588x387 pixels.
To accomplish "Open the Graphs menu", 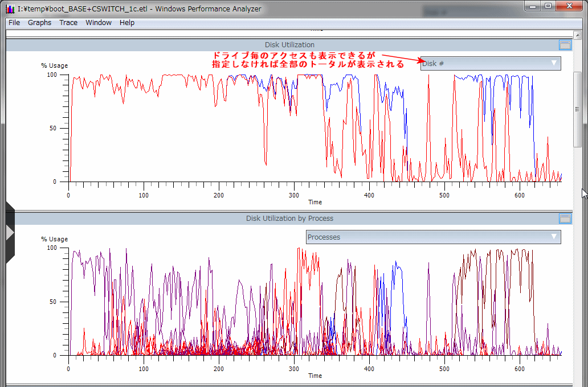I will (39, 23).
